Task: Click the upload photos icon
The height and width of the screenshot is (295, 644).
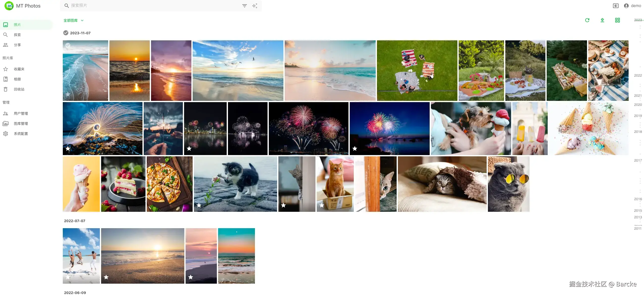Action: pyautogui.click(x=602, y=20)
